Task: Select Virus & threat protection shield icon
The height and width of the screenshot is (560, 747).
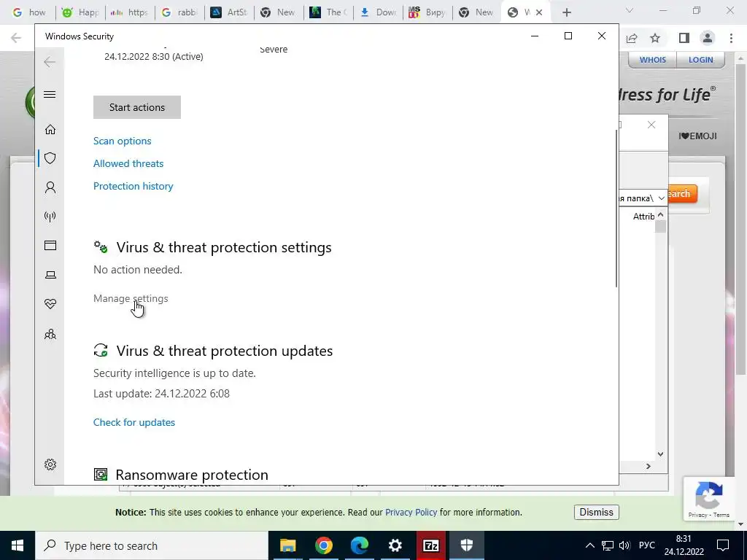Action: pos(50,158)
